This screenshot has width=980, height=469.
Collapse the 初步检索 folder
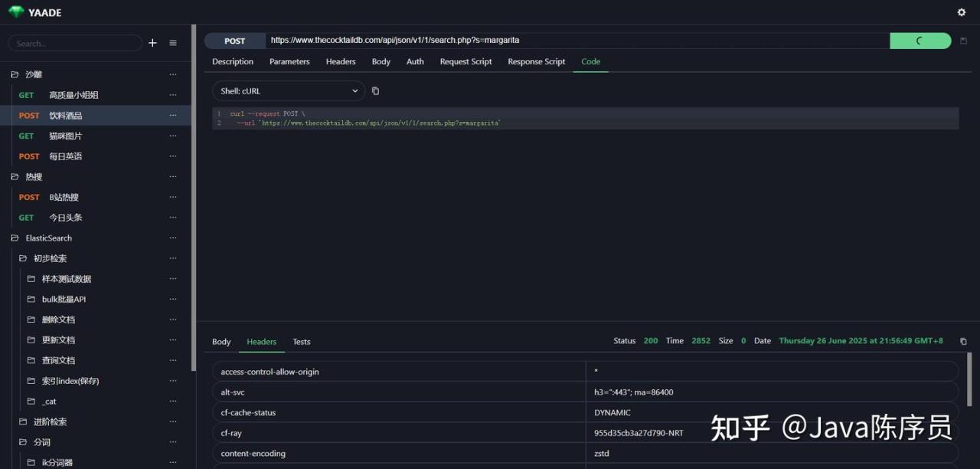(x=23, y=258)
